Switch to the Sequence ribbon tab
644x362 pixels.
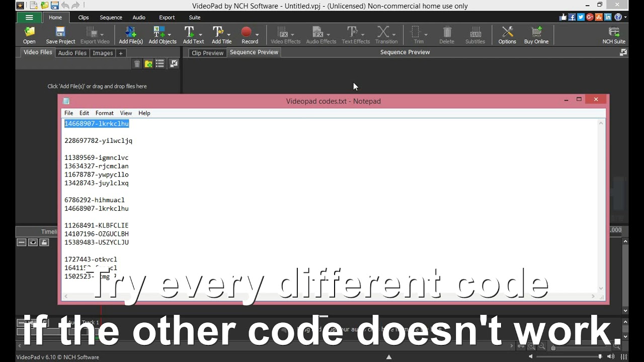tap(111, 17)
